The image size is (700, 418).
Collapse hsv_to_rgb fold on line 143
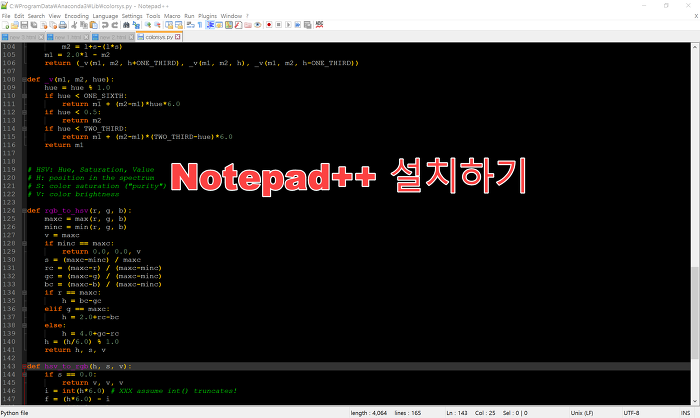pos(24,366)
